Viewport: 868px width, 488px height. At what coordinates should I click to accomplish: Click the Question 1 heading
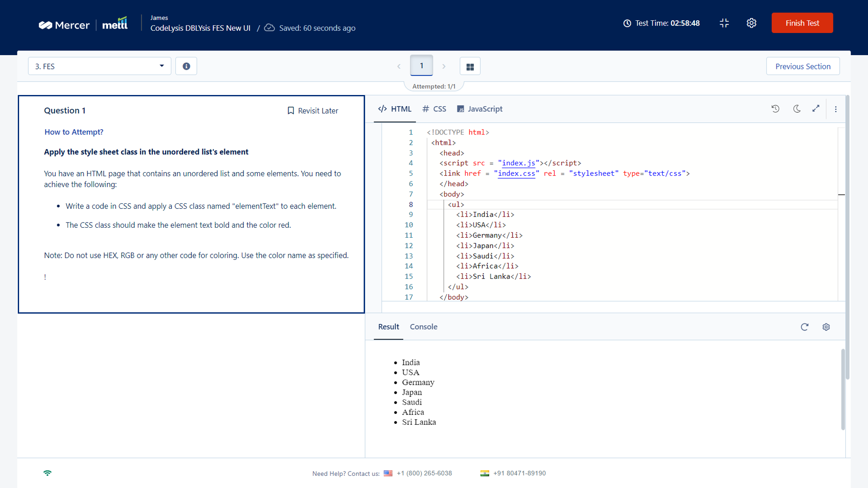(65, 111)
